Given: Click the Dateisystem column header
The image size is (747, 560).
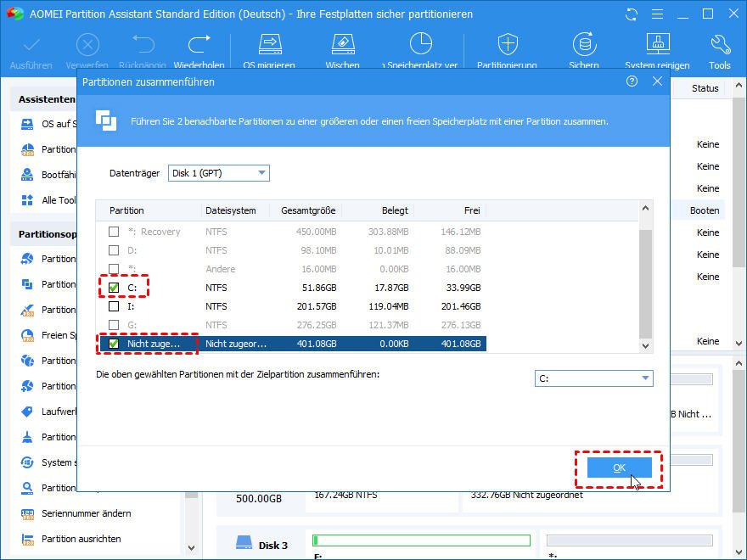Looking at the screenshot, I should click(231, 210).
